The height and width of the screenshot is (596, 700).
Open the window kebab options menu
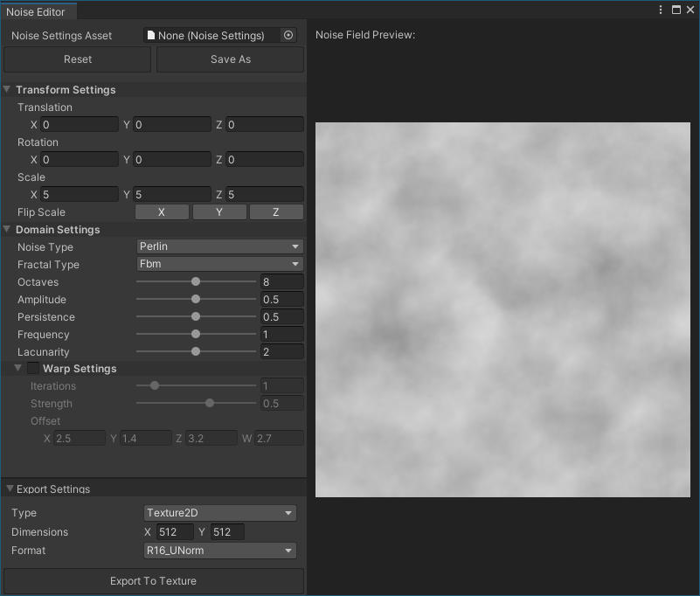pyautogui.click(x=662, y=10)
